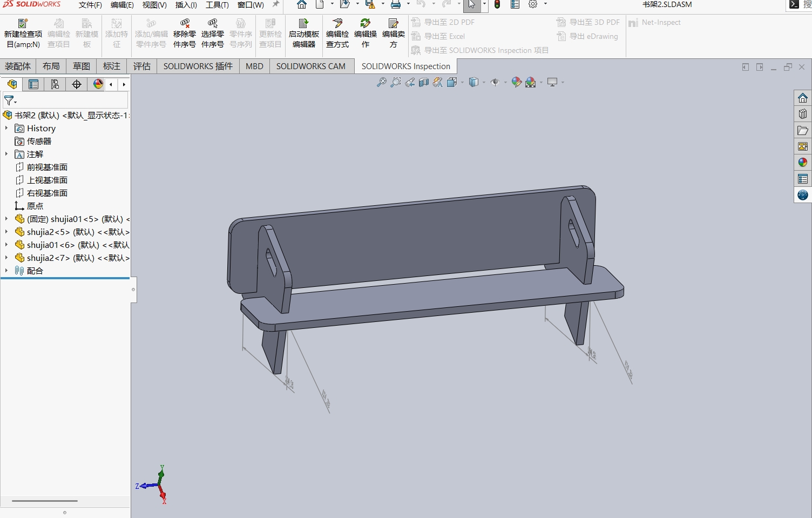Viewport: 812px width, 518px height.
Task: Expand the 注解 tree node
Action: click(x=6, y=154)
